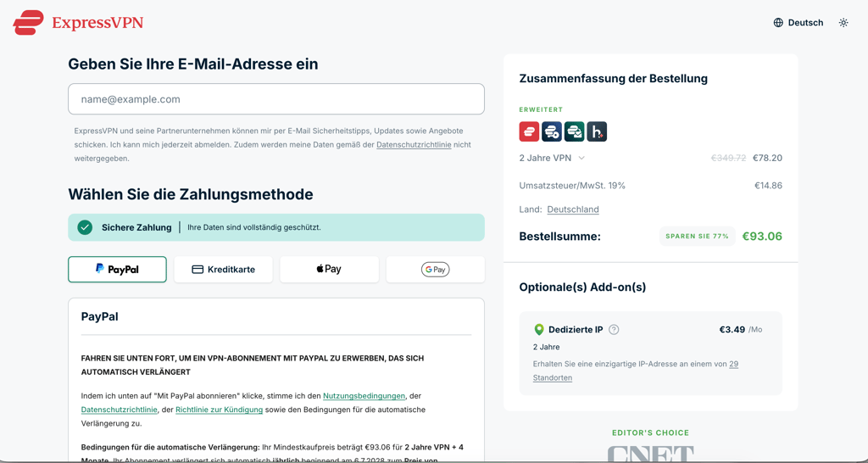Click the Kreditkarte card icon
Viewport: 868px width, 463px height.
[x=198, y=270]
